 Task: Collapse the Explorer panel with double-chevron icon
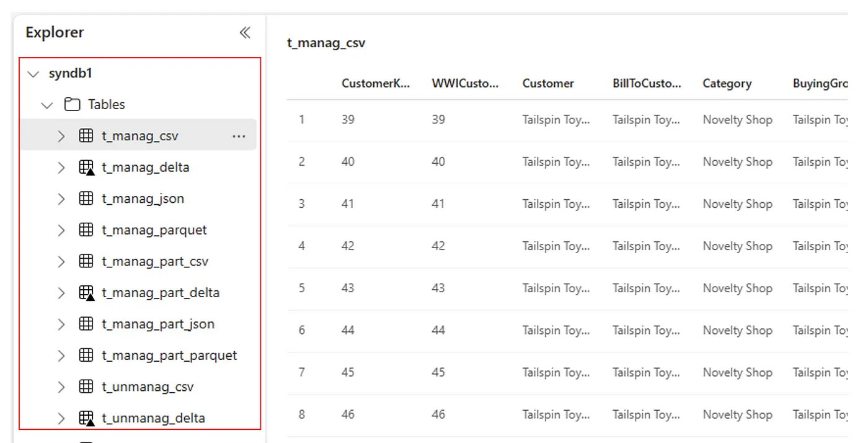click(x=245, y=33)
